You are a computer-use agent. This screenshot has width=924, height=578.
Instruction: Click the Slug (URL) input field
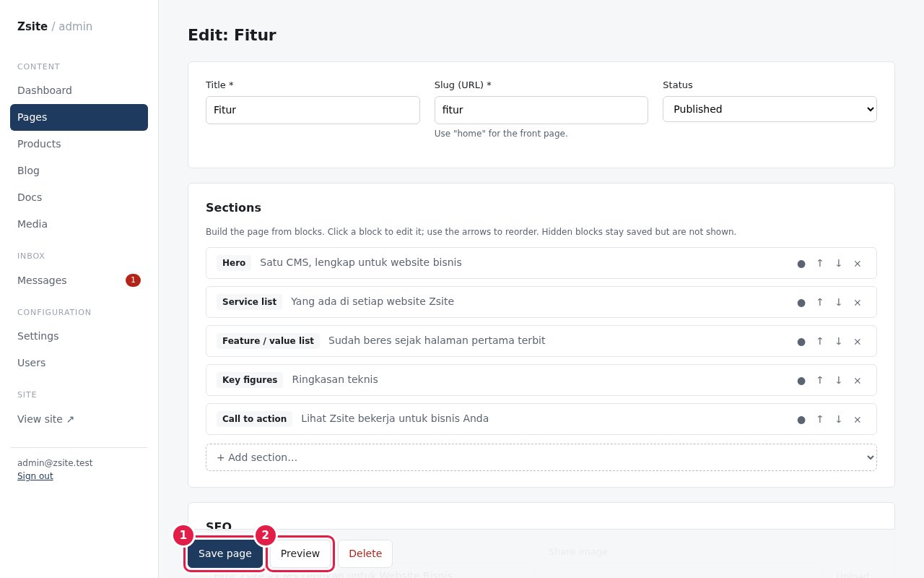(x=541, y=110)
